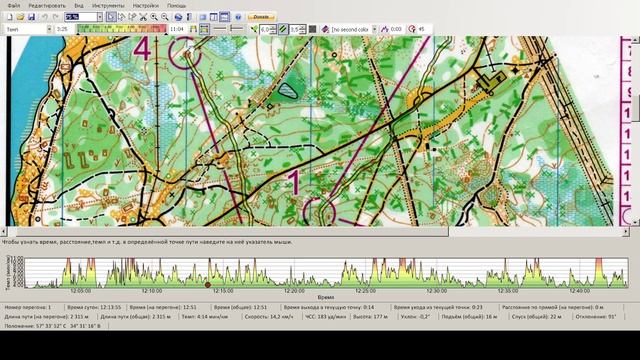Click control circle 1 on the map
This screenshot has width=640, height=360.
(319, 212)
